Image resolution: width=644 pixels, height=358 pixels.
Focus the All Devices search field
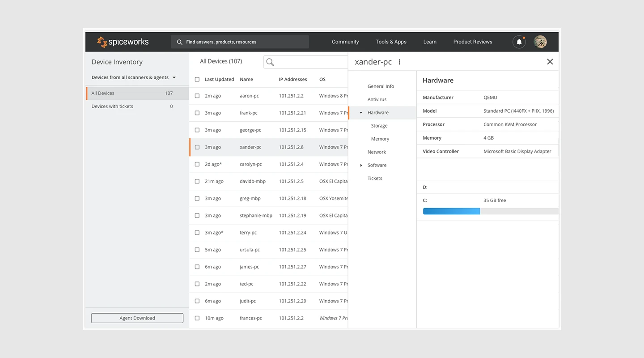306,62
